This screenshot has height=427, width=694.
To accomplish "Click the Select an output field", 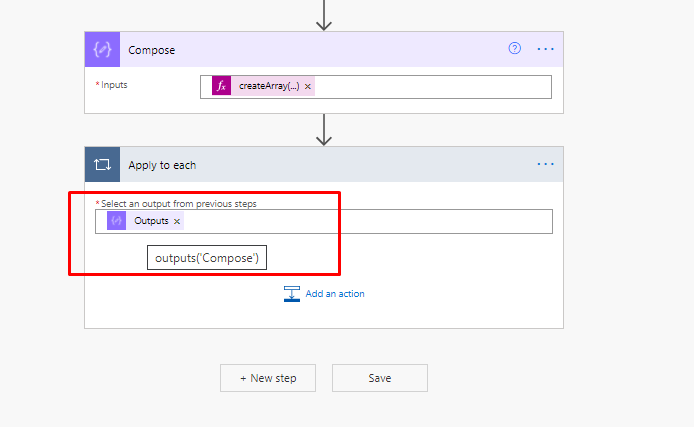I will pos(324,221).
